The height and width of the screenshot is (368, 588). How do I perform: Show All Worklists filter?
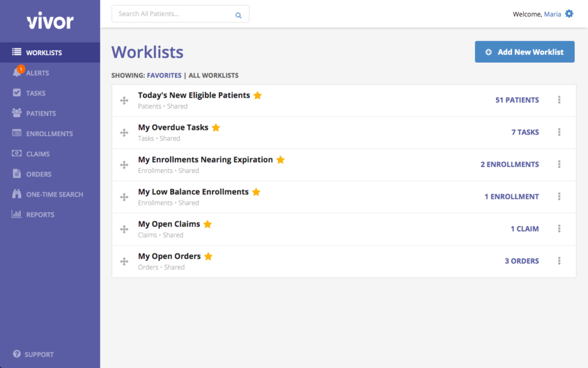click(x=214, y=75)
